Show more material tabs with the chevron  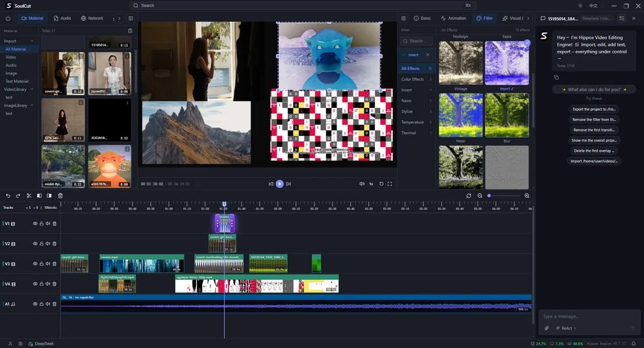coord(119,18)
